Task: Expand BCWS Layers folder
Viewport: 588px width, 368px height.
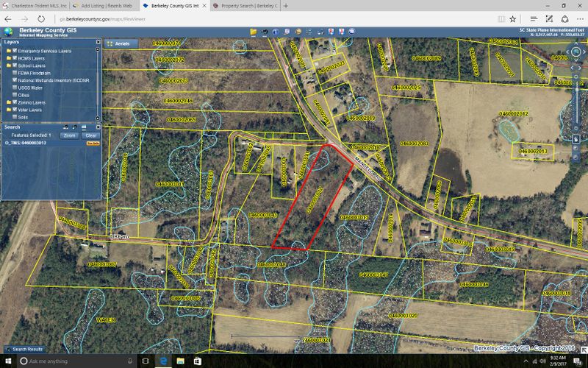Action: tap(9, 58)
